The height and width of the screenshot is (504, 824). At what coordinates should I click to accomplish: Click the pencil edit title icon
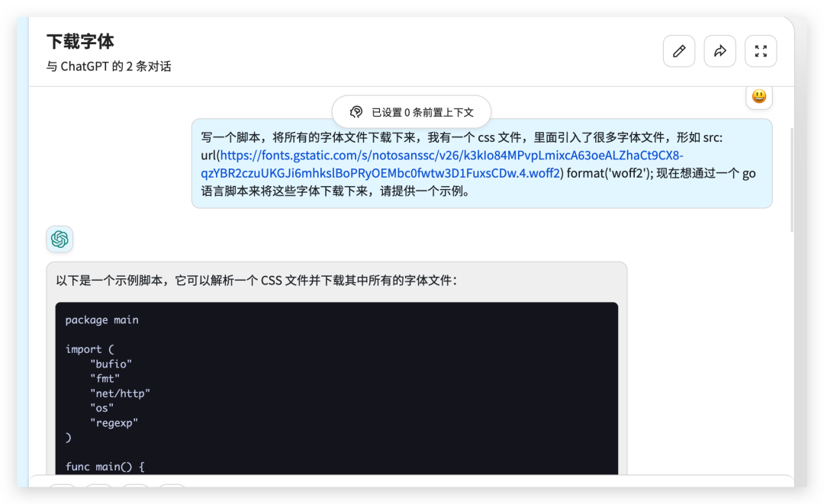tap(679, 51)
